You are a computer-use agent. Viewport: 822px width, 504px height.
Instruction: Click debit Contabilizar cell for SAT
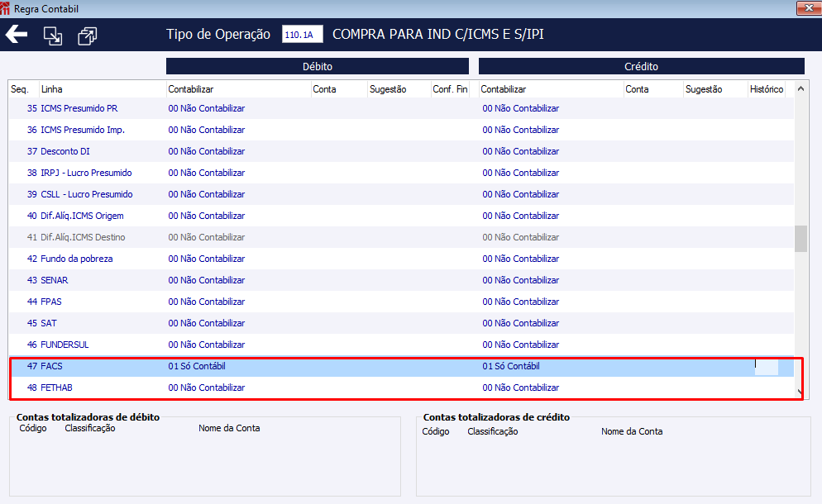(206, 323)
